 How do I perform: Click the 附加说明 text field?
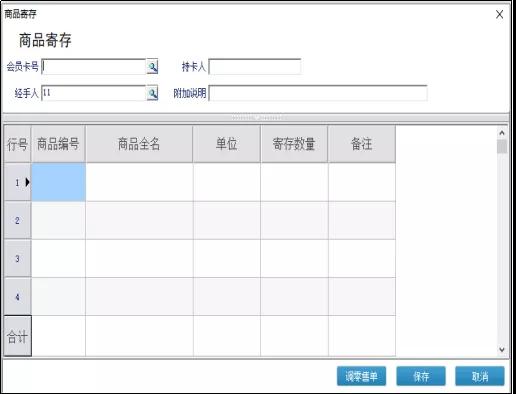point(318,93)
